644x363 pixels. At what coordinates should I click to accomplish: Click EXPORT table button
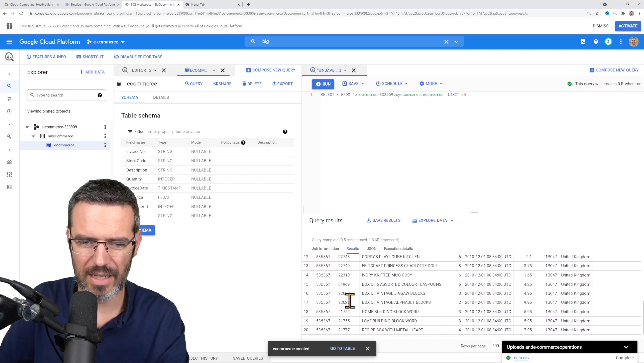point(282,84)
